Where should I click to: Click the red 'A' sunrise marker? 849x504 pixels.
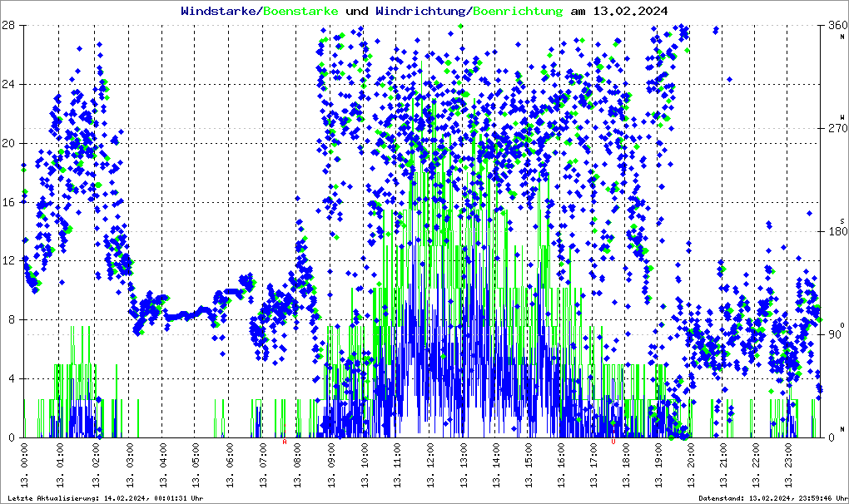tap(285, 442)
